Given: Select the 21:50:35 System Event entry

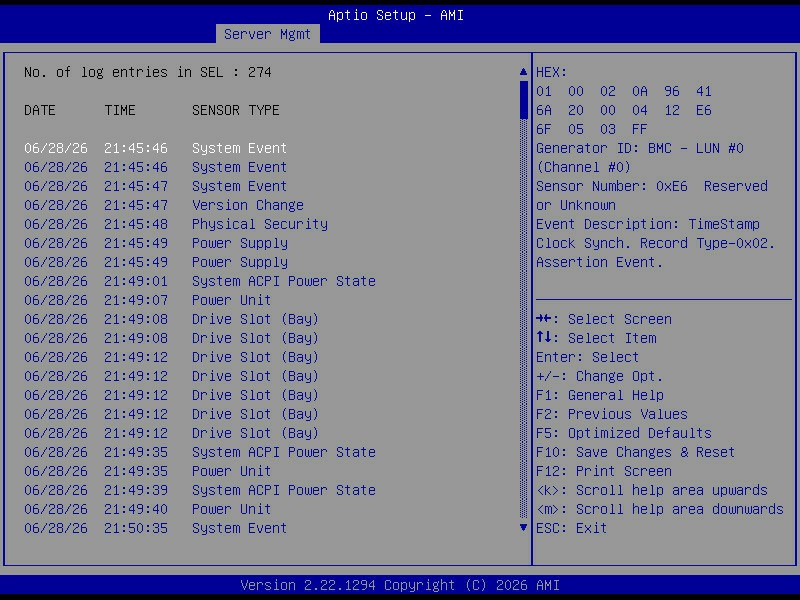Looking at the screenshot, I should click(x=155, y=528).
